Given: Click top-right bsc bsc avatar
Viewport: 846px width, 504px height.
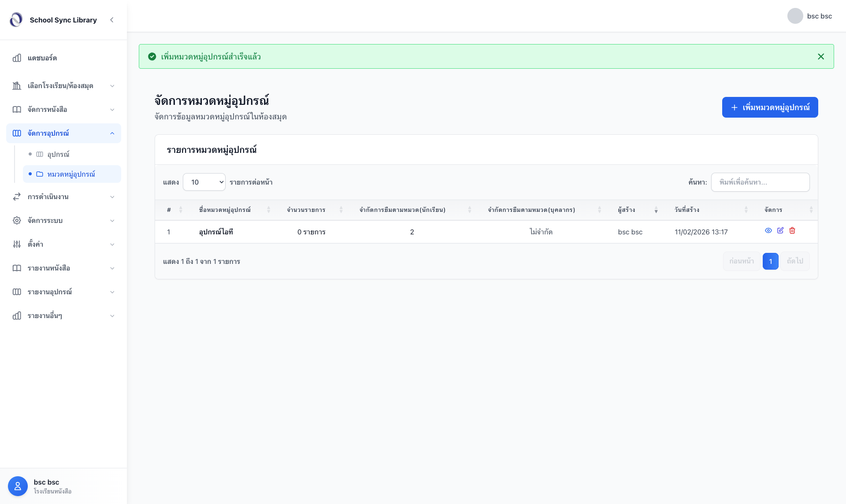Looking at the screenshot, I should 795,16.
